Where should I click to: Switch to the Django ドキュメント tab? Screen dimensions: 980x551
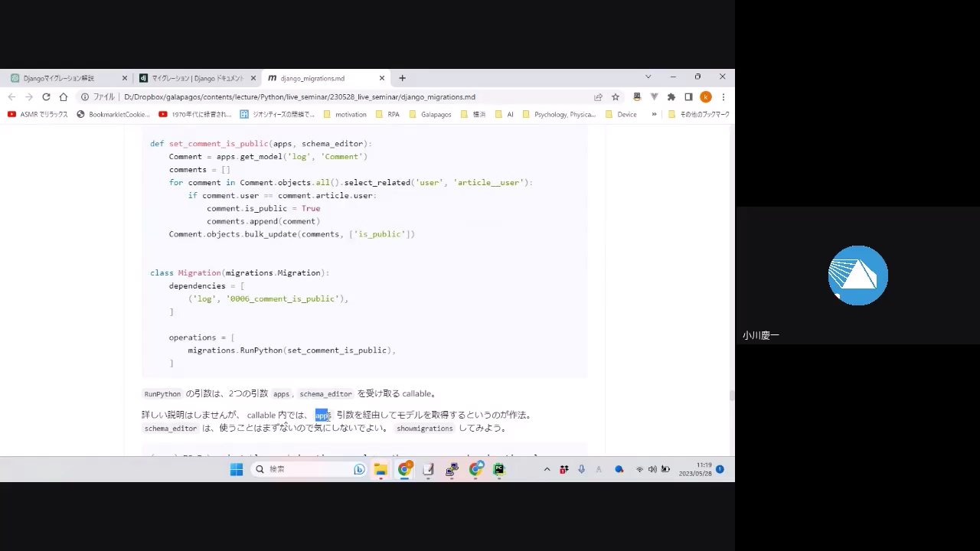tap(197, 78)
